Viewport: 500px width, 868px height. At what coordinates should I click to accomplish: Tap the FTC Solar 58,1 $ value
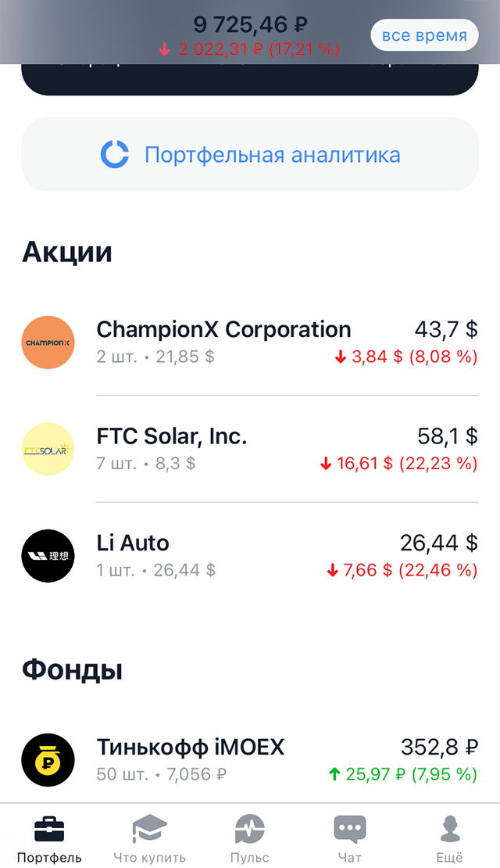(x=448, y=436)
